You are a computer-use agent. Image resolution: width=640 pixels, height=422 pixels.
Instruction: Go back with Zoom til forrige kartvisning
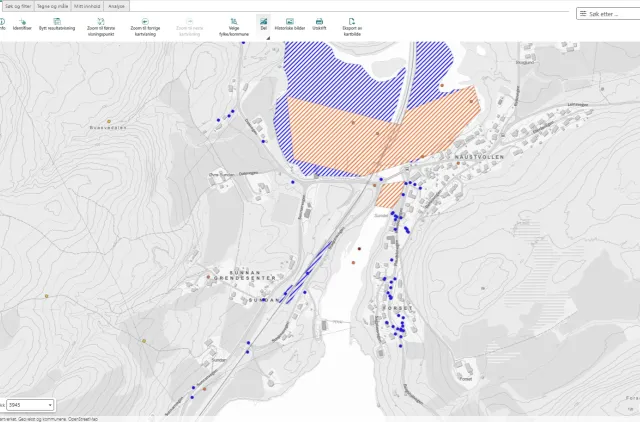tap(145, 21)
